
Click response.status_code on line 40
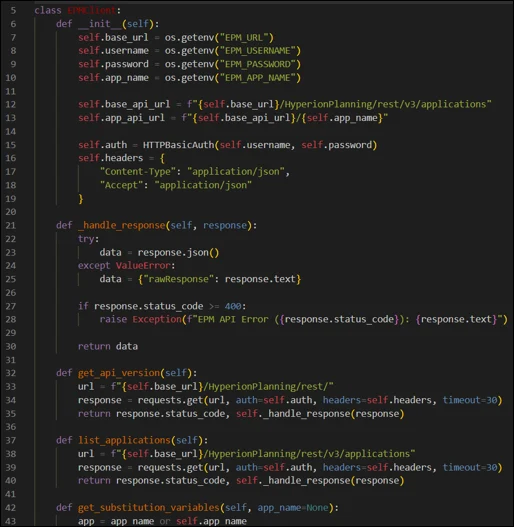(170, 481)
